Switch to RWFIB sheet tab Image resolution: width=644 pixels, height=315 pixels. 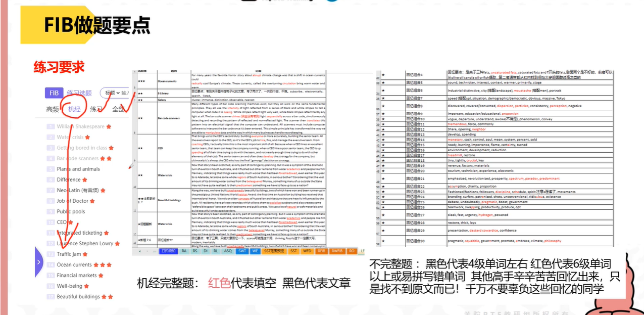(x=336, y=251)
